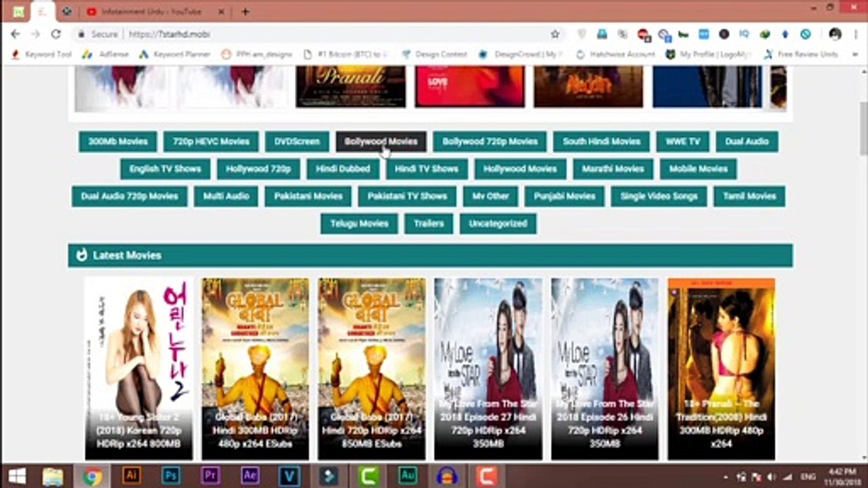Open File Explorer from the taskbar
The width and height of the screenshot is (868, 488).
click(x=53, y=476)
